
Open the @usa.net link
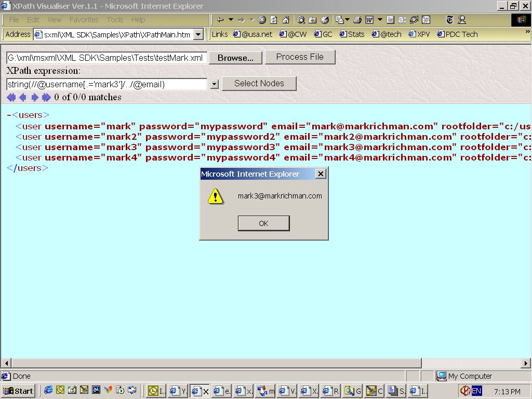(253, 34)
